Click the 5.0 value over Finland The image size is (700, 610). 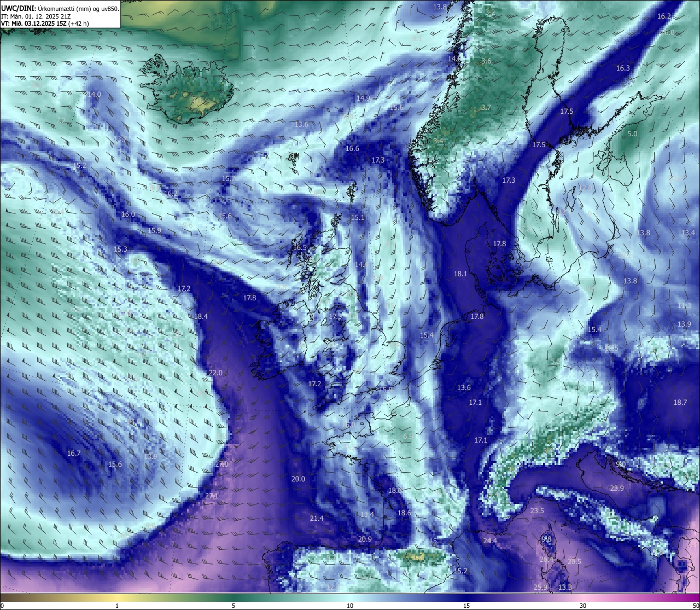[632, 133]
